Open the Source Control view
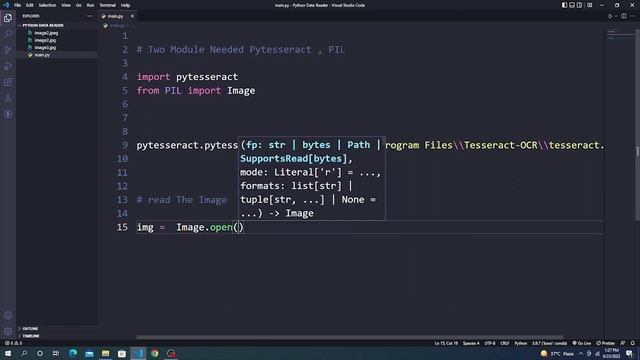Screen dimensions: 640x360 8,50
